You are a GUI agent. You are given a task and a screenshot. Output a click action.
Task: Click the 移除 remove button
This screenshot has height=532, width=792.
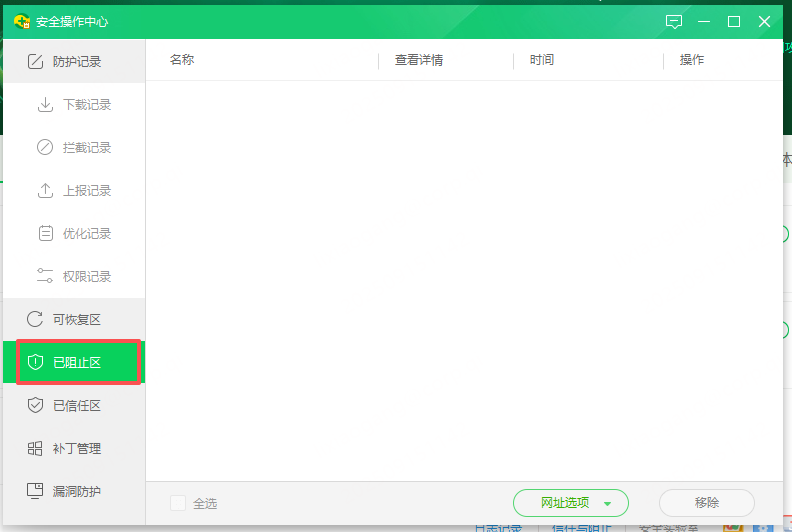tap(706, 503)
